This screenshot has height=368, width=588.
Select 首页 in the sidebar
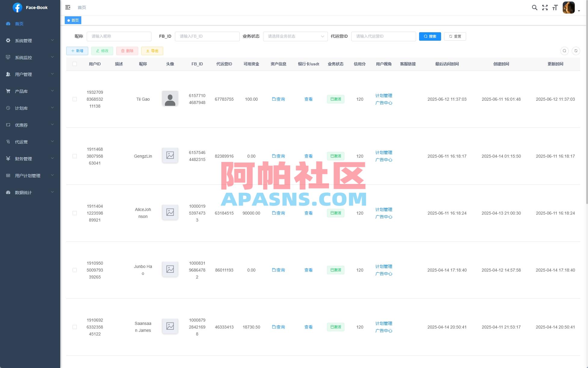(x=30, y=24)
